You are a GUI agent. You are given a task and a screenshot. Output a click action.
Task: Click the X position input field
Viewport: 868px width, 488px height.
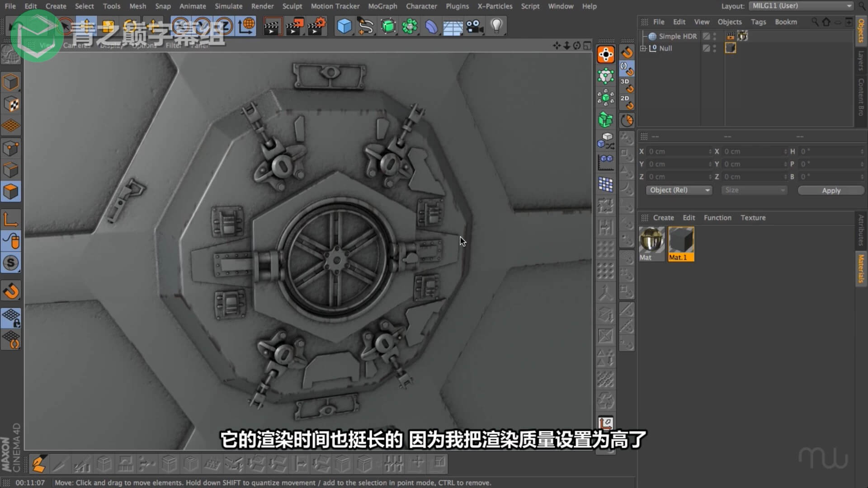[677, 151]
